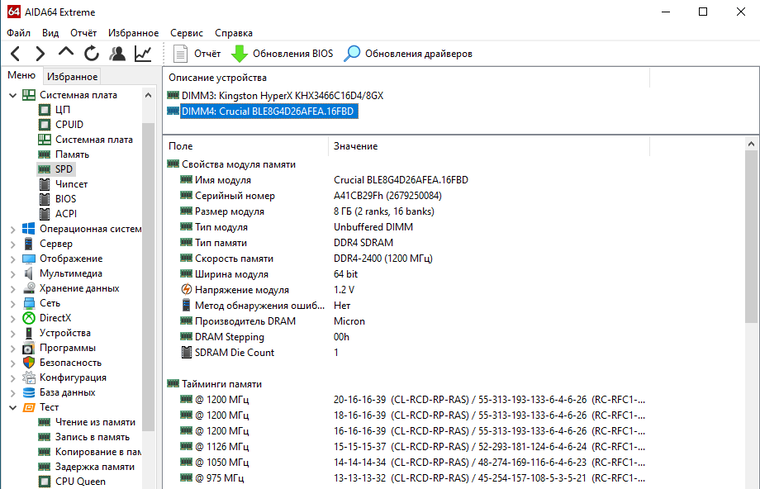The image size is (760, 489).
Task: Select SPD in the tree
Action: click(x=64, y=169)
